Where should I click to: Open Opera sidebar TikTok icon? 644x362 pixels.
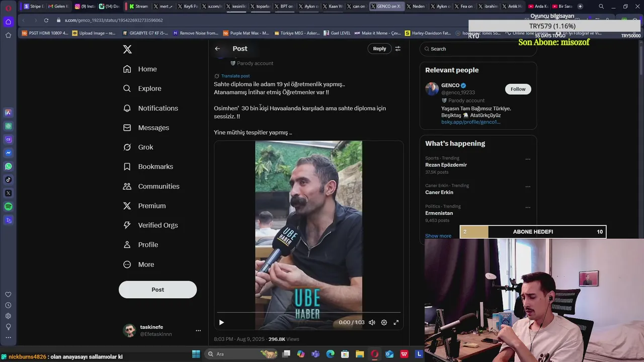point(9,179)
